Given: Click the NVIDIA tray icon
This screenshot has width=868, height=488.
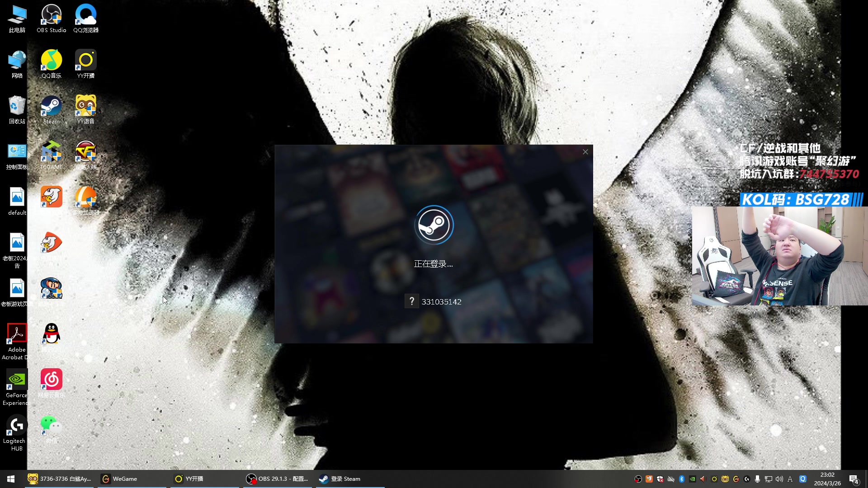Looking at the screenshot, I should tap(693, 479).
